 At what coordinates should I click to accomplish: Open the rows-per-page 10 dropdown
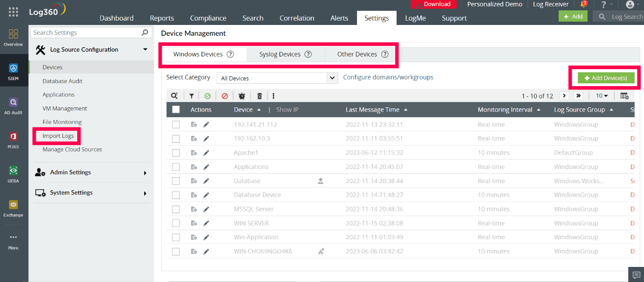point(602,96)
